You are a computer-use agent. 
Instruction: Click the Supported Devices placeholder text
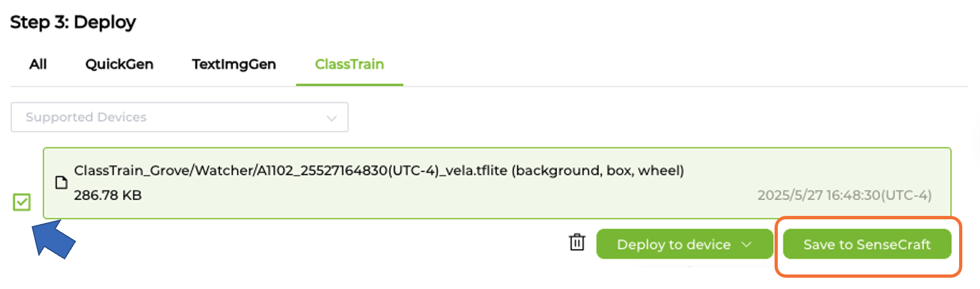pyautogui.click(x=86, y=117)
